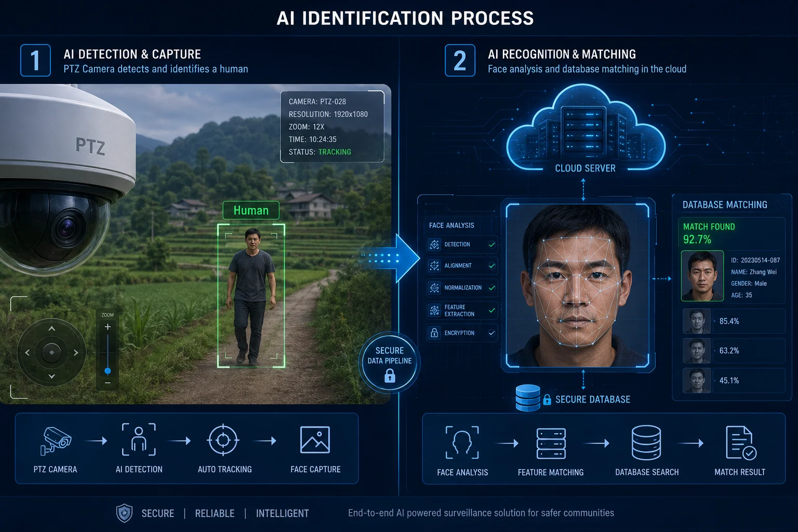
Task: Click the ZOOM: 12X line
Action: click(307, 127)
